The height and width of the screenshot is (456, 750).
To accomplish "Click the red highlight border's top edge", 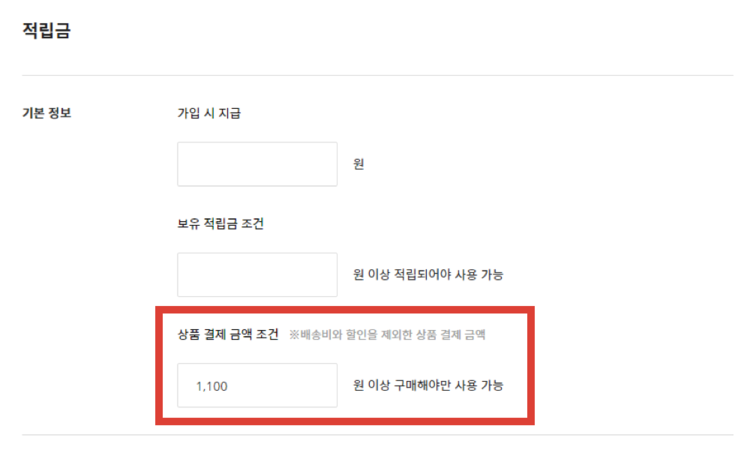I will [345, 311].
